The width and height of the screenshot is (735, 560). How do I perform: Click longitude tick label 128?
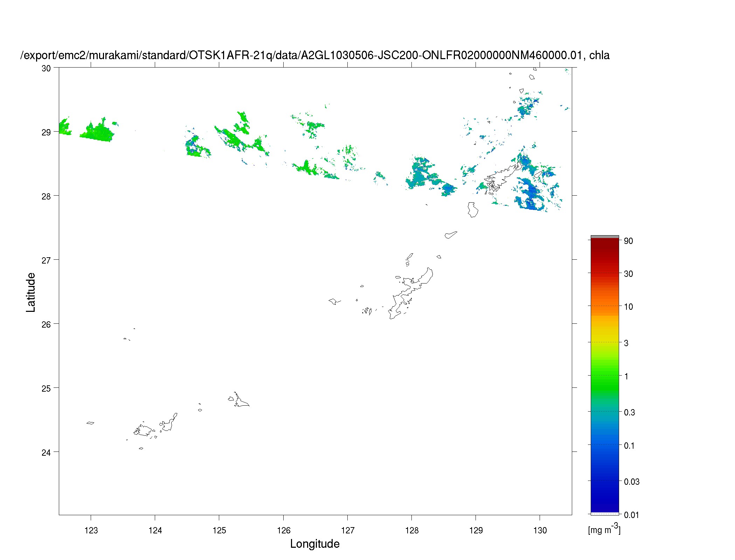pos(412,530)
